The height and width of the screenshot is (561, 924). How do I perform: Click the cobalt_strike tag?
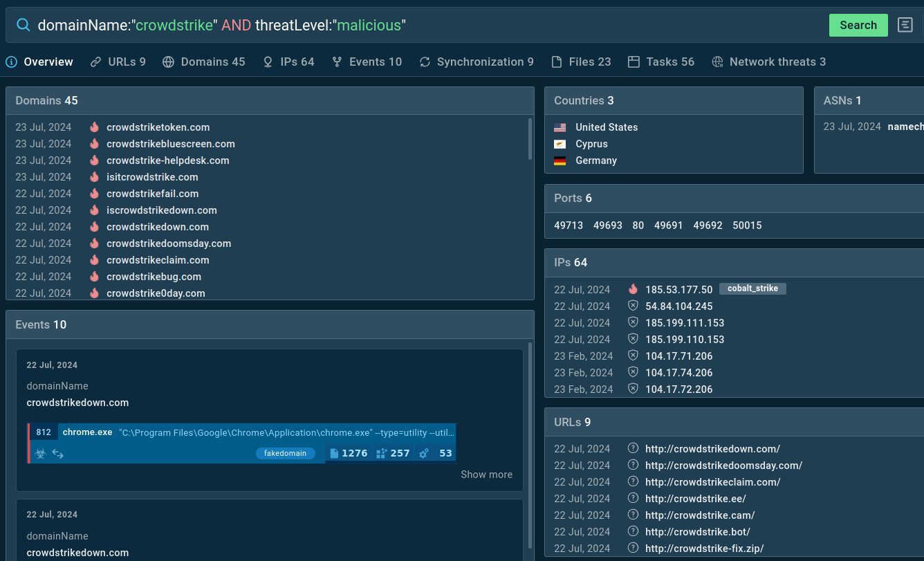click(752, 289)
